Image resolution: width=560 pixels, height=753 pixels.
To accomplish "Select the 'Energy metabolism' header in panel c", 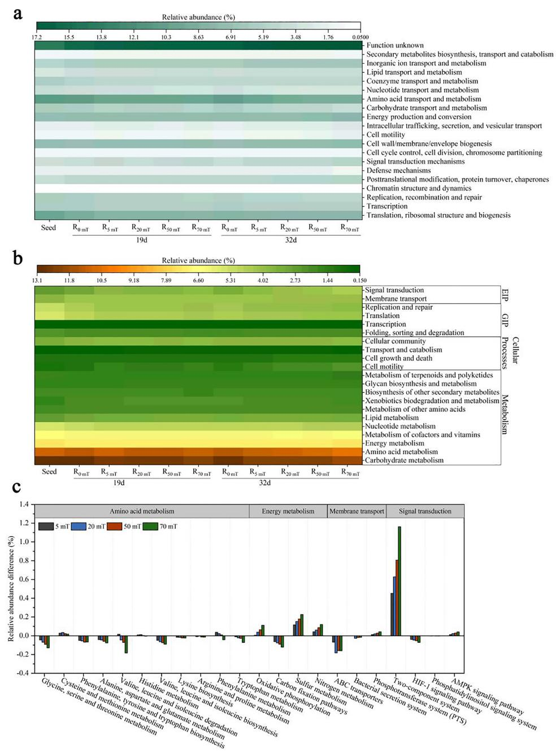I will 288,511.
